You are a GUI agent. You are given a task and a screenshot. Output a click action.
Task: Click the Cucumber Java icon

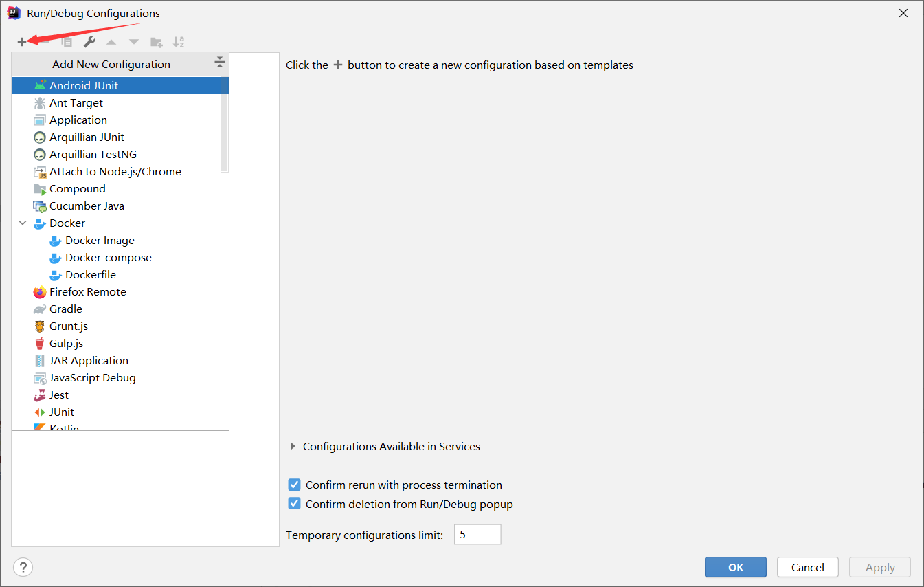point(40,206)
